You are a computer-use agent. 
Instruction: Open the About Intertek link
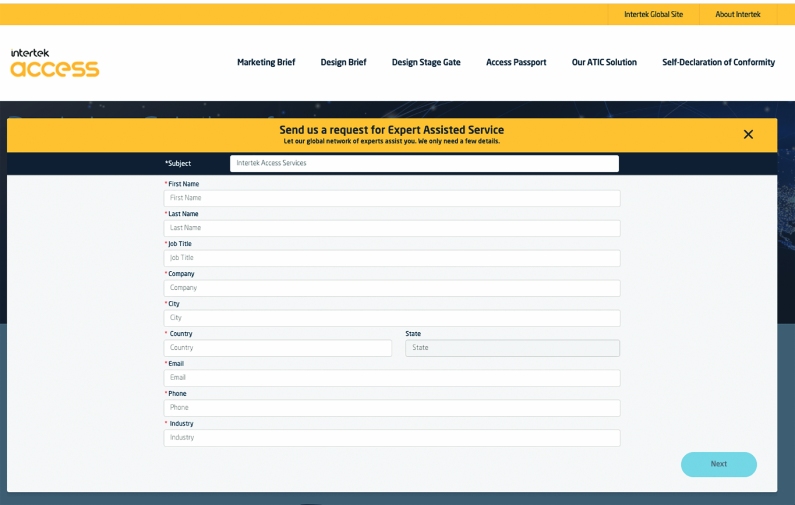[x=738, y=14]
